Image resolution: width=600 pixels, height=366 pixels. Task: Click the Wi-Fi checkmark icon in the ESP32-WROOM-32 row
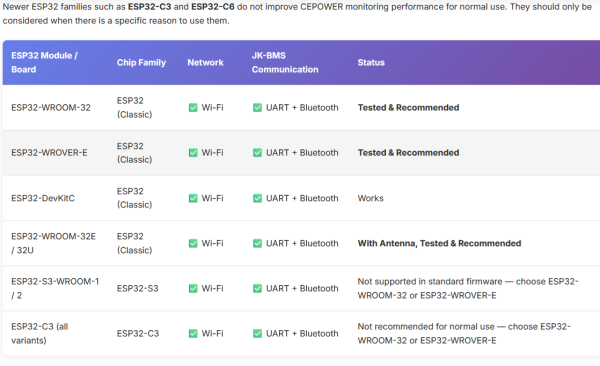(193, 108)
